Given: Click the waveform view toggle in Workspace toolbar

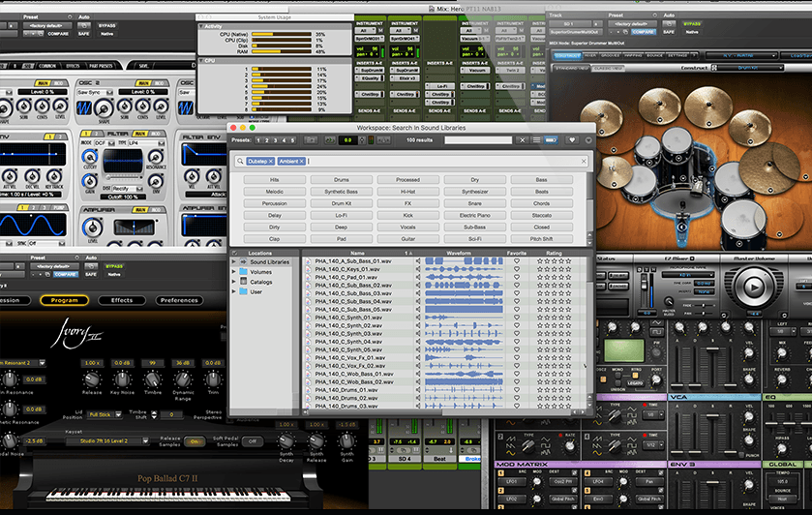Looking at the screenshot, I should (x=551, y=140).
